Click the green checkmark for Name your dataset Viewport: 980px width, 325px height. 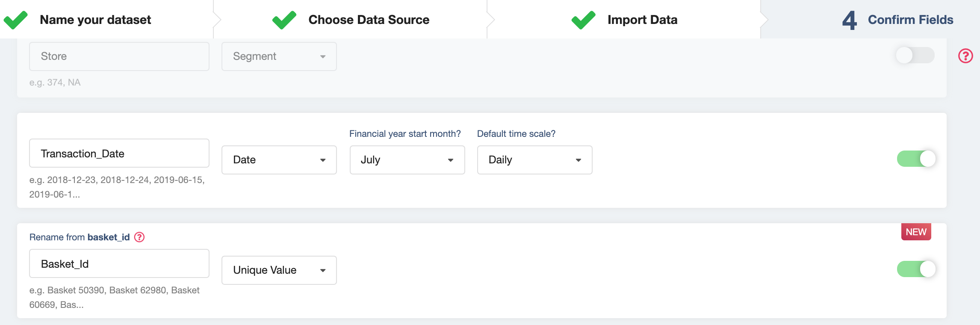[x=16, y=20]
